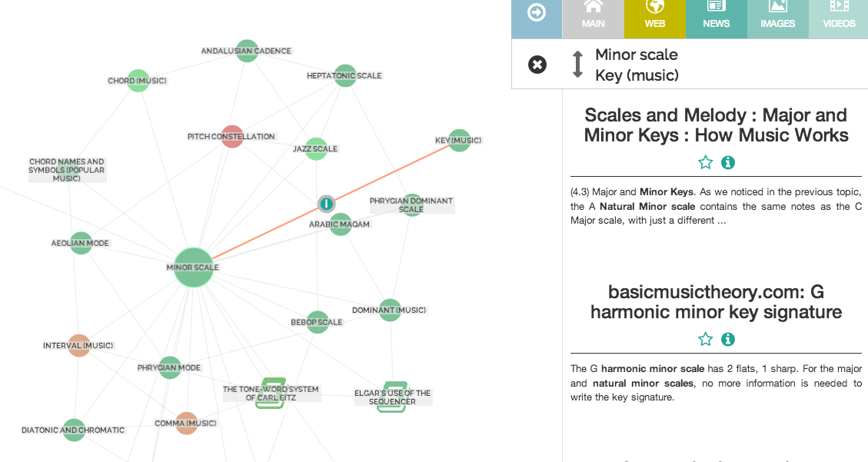Select the large Minor Scale node
Screen dimensions: 868x462
pyautogui.click(x=193, y=268)
